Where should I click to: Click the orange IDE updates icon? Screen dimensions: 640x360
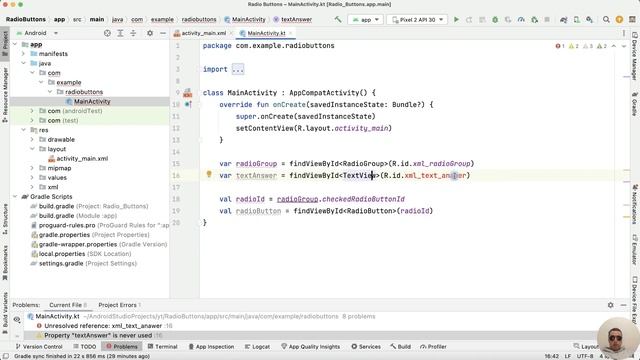tap(619, 20)
